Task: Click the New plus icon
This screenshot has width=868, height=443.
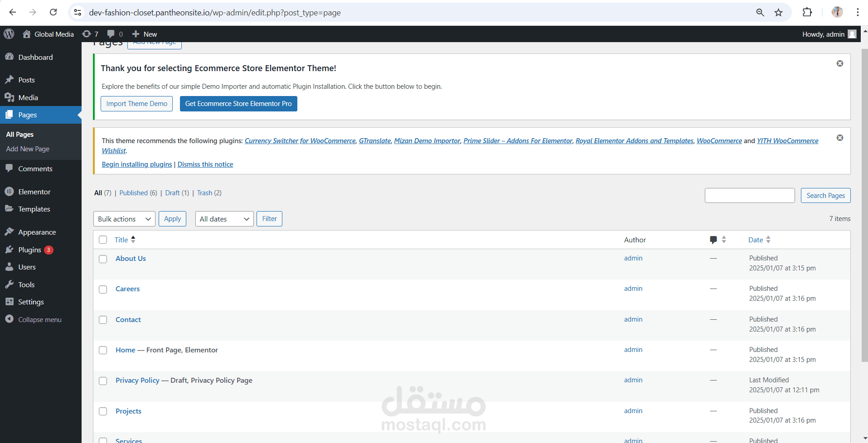Action: point(136,34)
